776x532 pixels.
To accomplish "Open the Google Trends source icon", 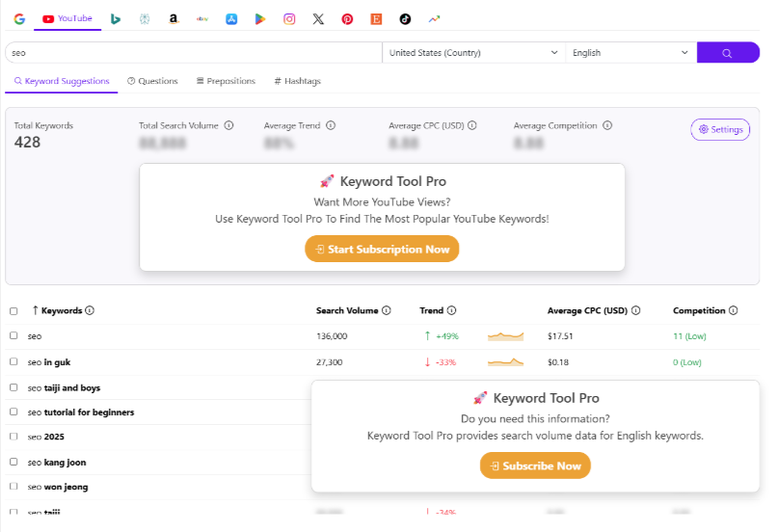I will (434, 19).
